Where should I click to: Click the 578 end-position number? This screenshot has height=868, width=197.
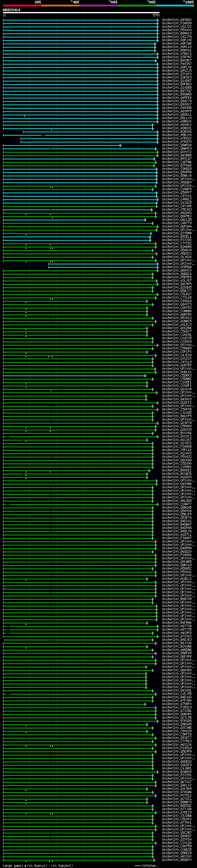coord(155,15)
